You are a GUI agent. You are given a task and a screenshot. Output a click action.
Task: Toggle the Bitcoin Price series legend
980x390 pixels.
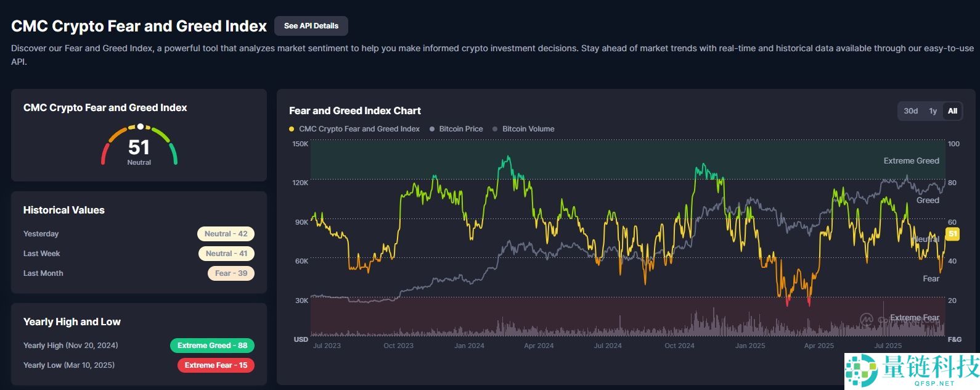(x=460, y=129)
